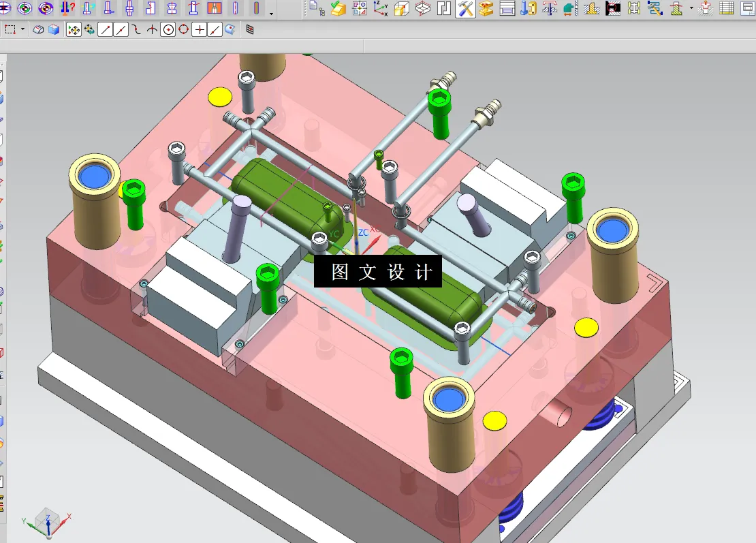
Task: Toggle Point on Face snap
Action: (x=230, y=30)
